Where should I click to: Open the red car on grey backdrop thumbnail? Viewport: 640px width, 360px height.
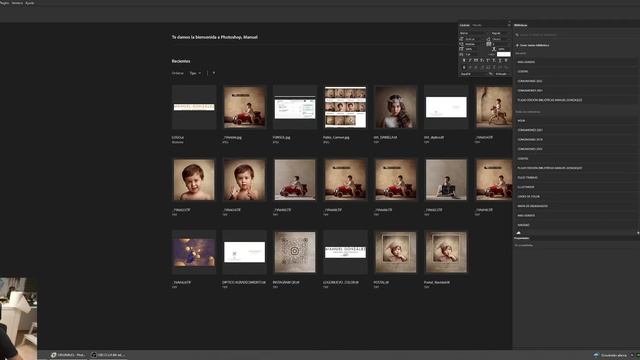pyautogui.click(x=295, y=180)
